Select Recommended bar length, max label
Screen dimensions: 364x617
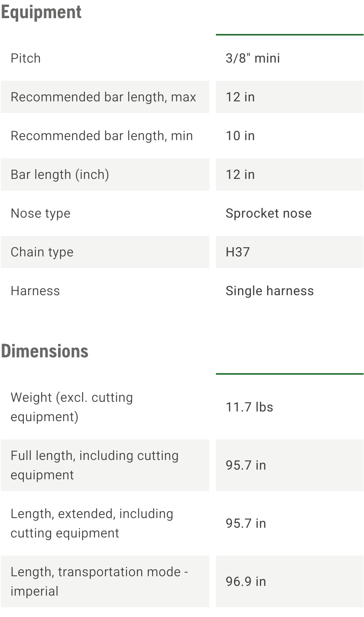pyautogui.click(x=103, y=97)
